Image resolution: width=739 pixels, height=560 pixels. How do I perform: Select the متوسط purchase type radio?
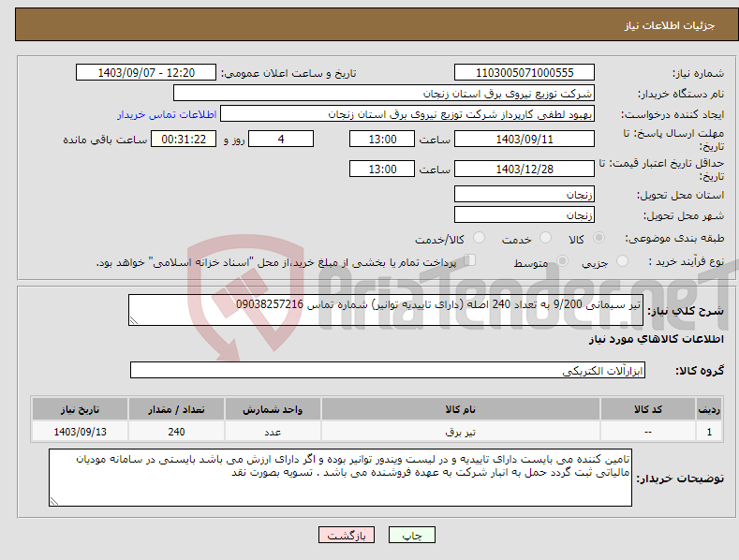(x=562, y=260)
